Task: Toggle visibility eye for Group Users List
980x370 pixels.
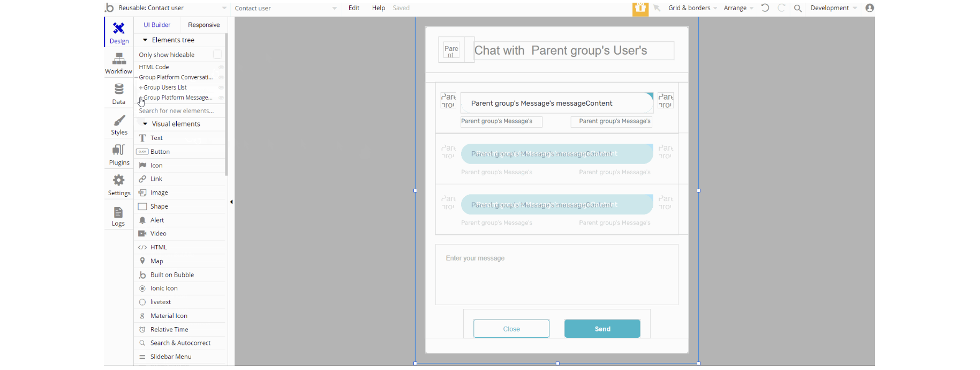Action: pos(221,87)
